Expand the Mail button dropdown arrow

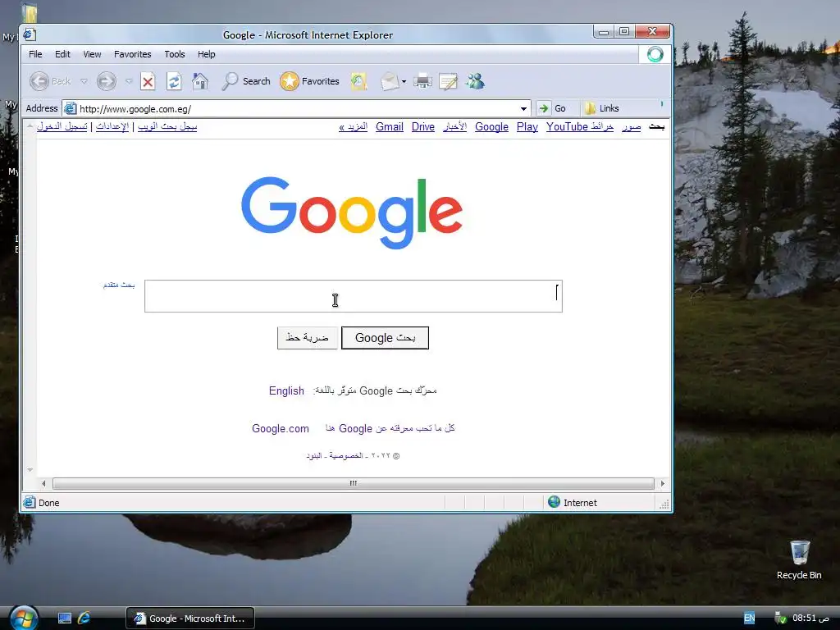tap(404, 82)
